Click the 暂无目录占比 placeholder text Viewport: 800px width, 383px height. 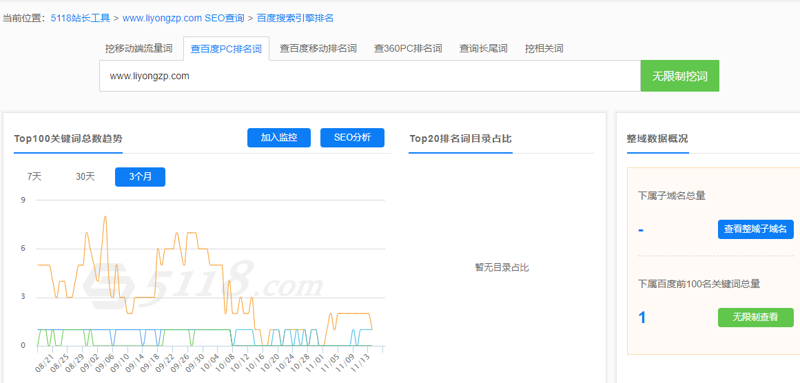502,267
